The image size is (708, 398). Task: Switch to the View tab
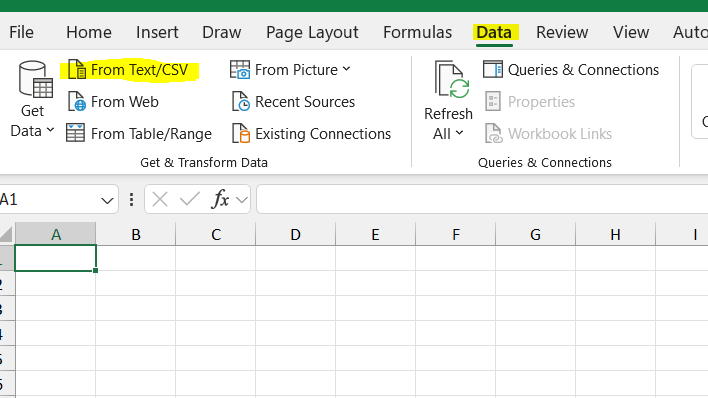631,32
